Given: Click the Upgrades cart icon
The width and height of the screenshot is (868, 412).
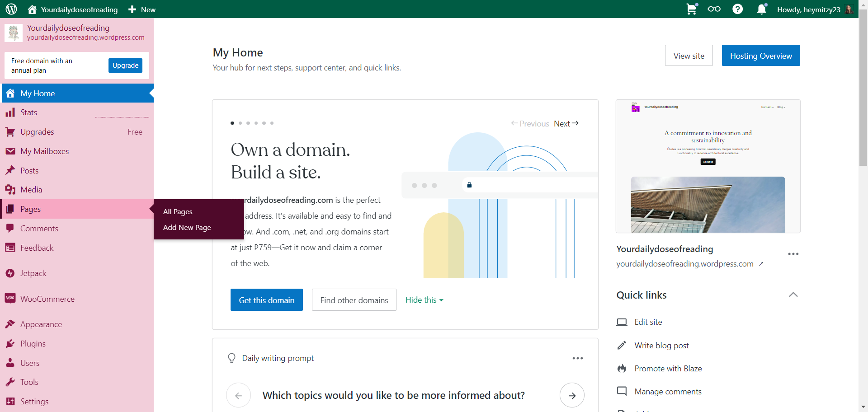Looking at the screenshot, I should [10, 132].
